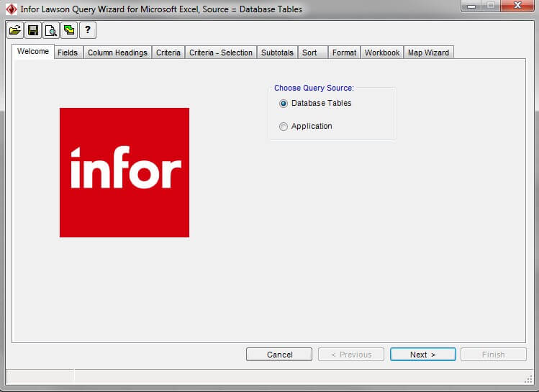Open help with the question mark icon
This screenshot has width=539, height=392.
point(88,31)
